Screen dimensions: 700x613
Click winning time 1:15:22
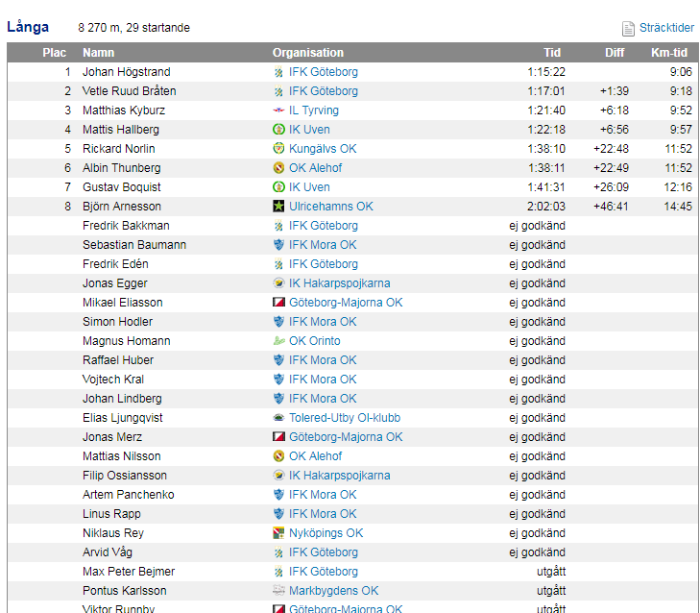click(x=546, y=72)
